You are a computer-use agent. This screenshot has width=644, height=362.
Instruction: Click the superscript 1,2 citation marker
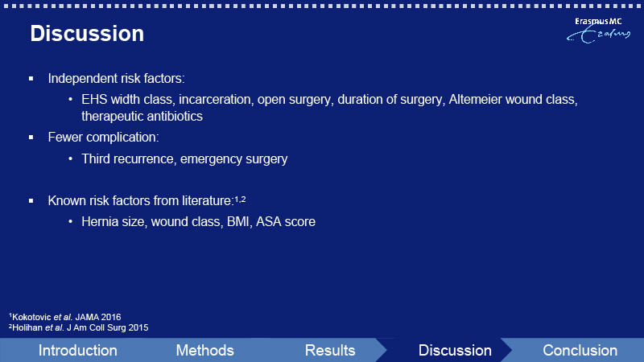(x=240, y=199)
